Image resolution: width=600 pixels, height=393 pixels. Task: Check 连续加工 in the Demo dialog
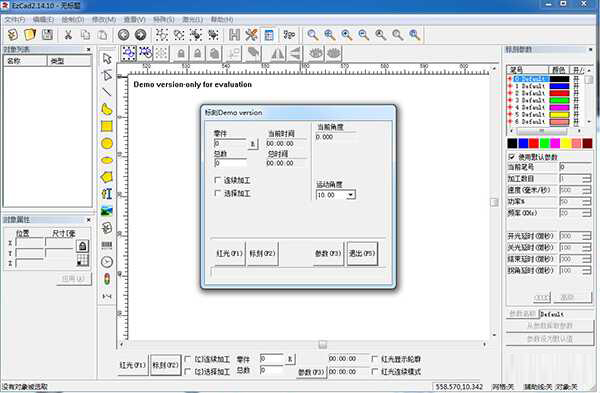(x=218, y=180)
